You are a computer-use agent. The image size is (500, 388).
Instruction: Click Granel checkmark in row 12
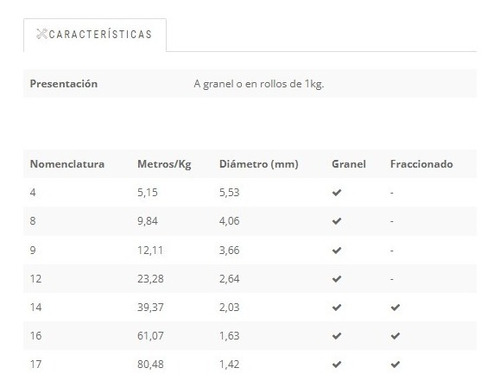[x=337, y=279]
